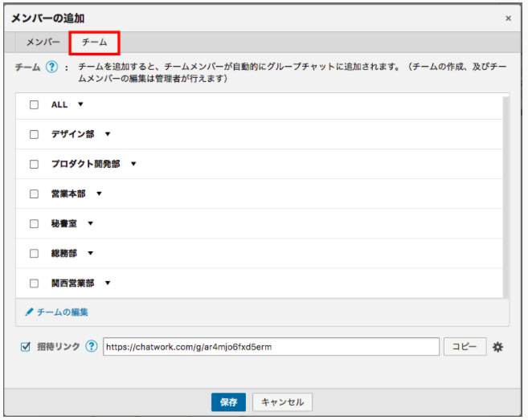Enable the 営業本部 team checkbox
Viewport: 528px width, 420px height.
[34, 194]
